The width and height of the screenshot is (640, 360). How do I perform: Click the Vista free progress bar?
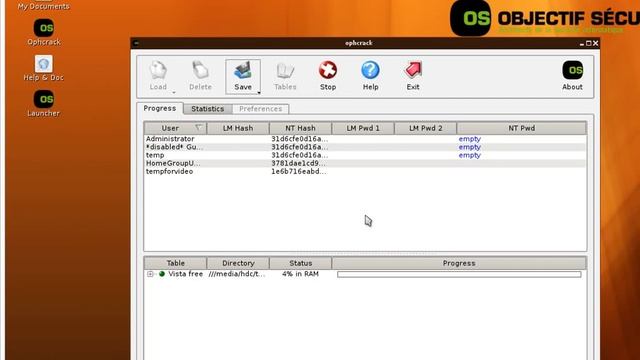tap(459, 274)
